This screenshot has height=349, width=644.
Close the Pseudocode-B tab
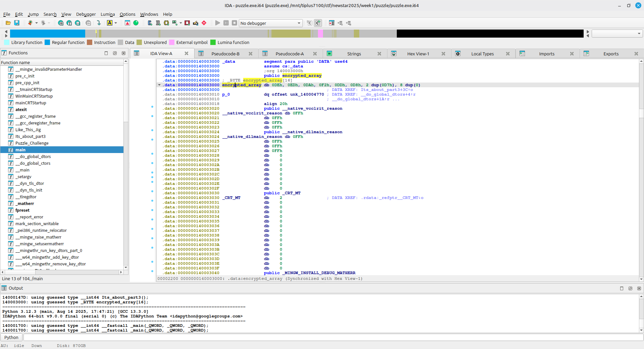tap(251, 54)
